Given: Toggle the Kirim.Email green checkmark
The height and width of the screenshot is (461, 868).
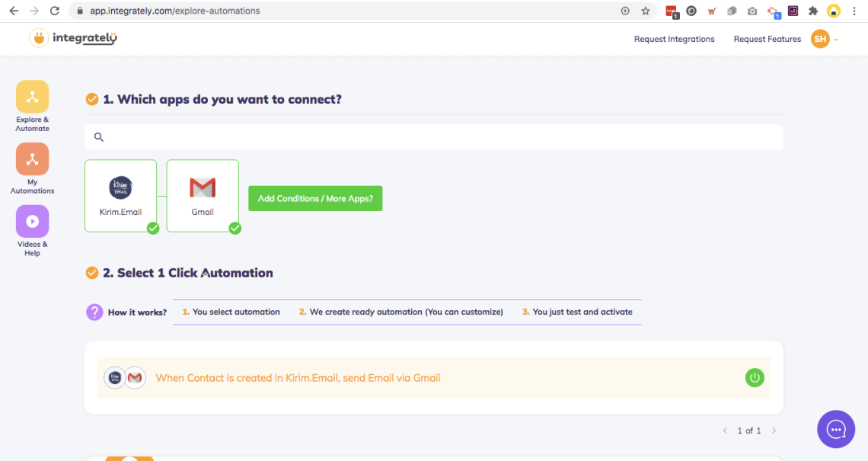Looking at the screenshot, I should click(x=153, y=229).
